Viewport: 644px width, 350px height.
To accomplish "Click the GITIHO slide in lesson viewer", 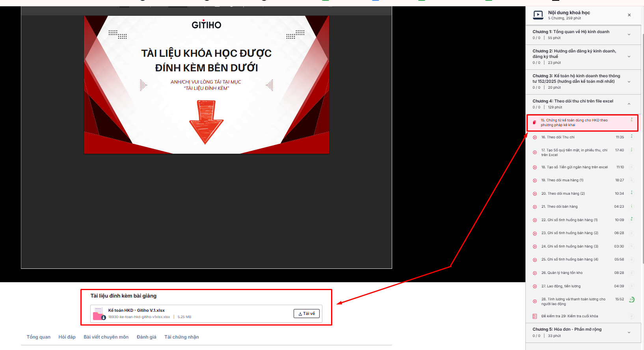I will (207, 84).
